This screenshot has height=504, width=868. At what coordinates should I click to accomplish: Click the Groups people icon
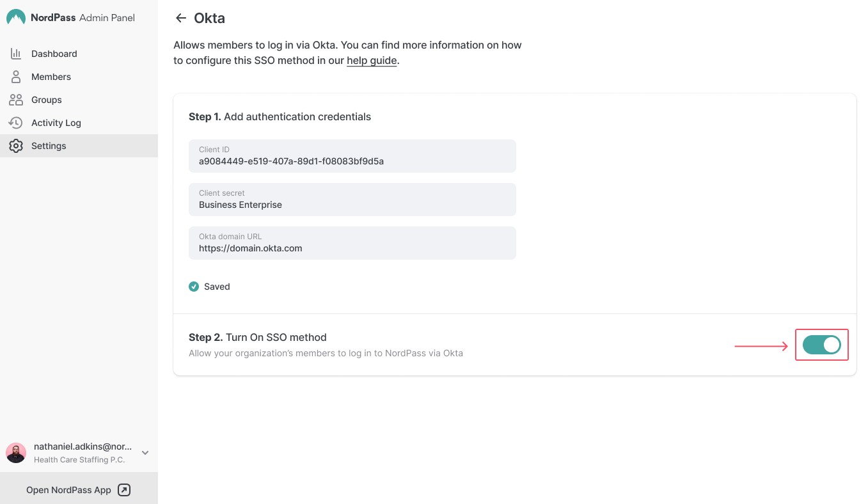click(x=16, y=100)
